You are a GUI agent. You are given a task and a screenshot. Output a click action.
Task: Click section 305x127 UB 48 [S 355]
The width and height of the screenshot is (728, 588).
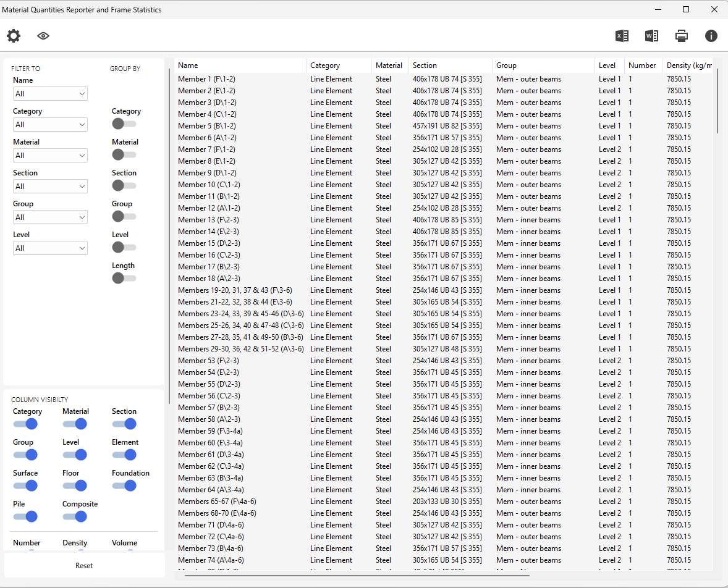tap(447, 348)
